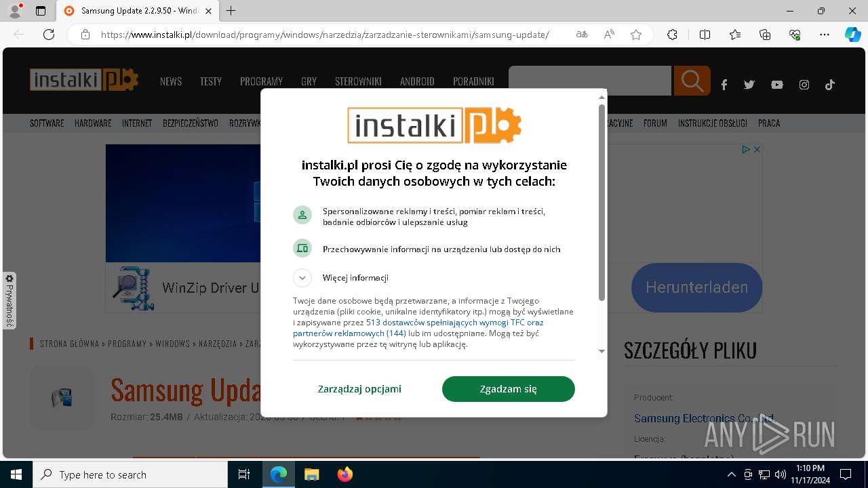View site information lock icon
This screenshot has width=868, height=488.
click(x=85, y=35)
